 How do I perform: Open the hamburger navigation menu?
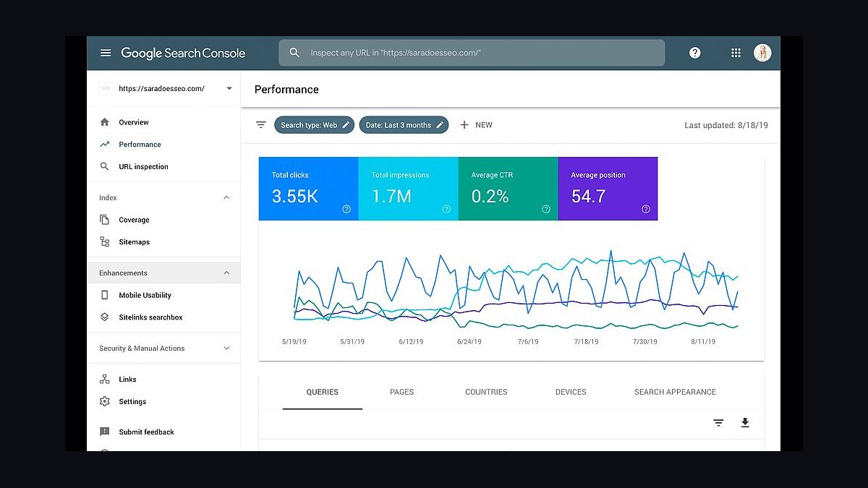(x=106, y=53)
